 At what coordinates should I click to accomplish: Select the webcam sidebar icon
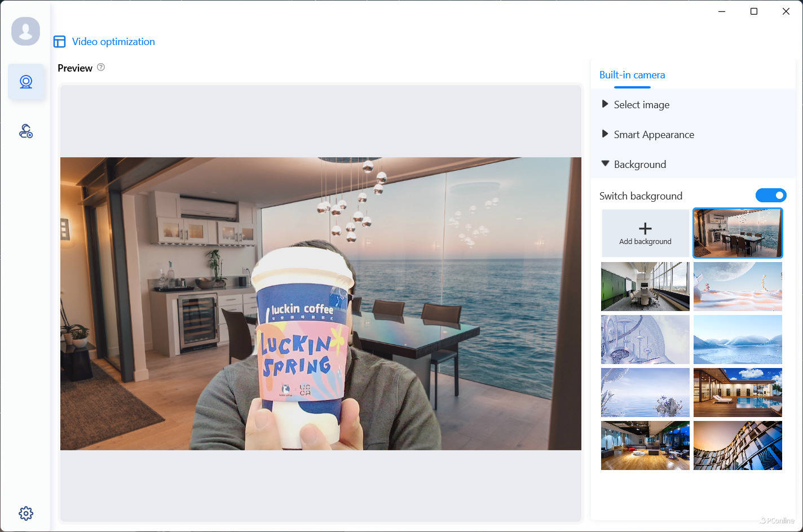click(26, 82)
